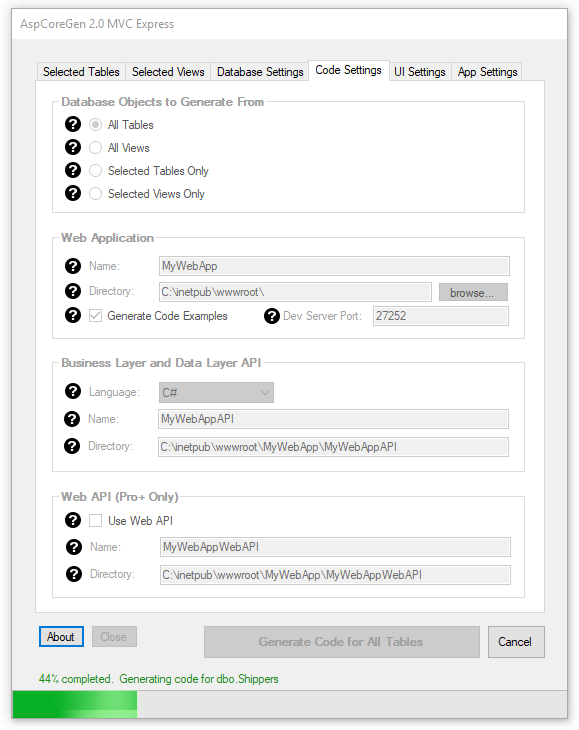Click the Web API (Pro+ Only) heading
The height and width of the screenshot is (730, 579).
[120, 497]
